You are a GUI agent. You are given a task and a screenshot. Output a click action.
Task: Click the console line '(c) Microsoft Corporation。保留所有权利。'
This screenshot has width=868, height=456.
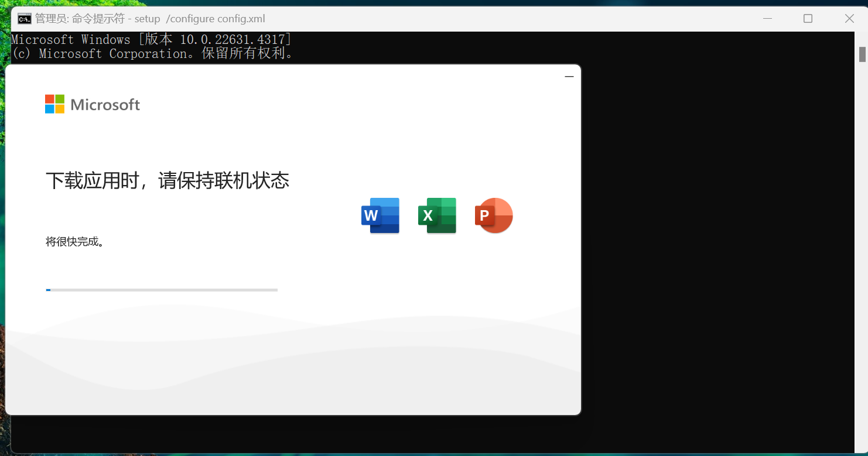152,54
